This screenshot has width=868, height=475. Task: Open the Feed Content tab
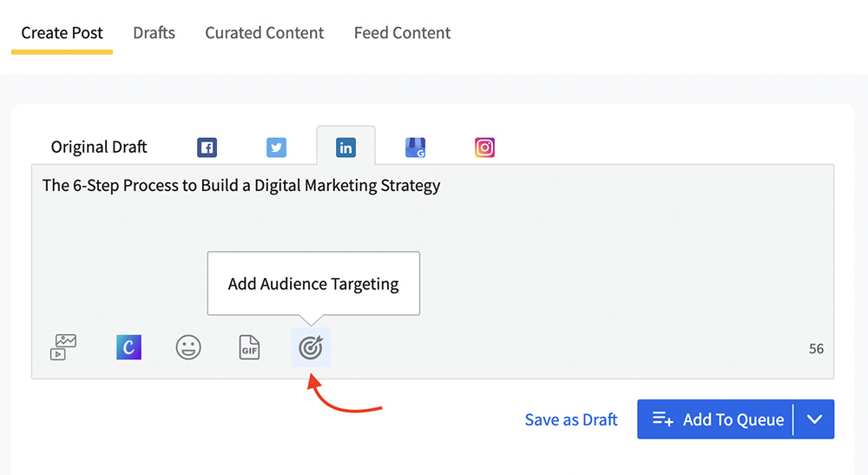tap(402, 33)
